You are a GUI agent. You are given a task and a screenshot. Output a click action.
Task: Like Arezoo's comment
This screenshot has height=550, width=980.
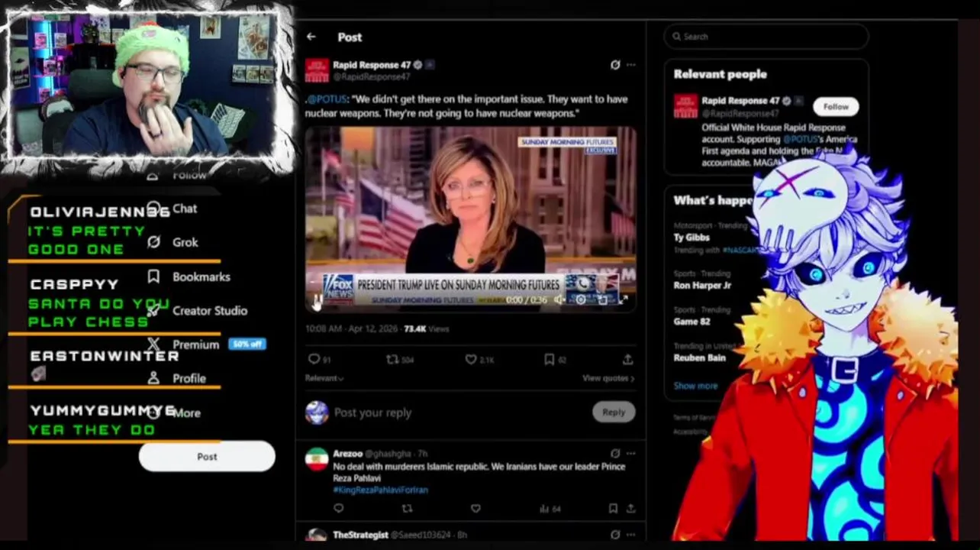click(x=475, y=508)
